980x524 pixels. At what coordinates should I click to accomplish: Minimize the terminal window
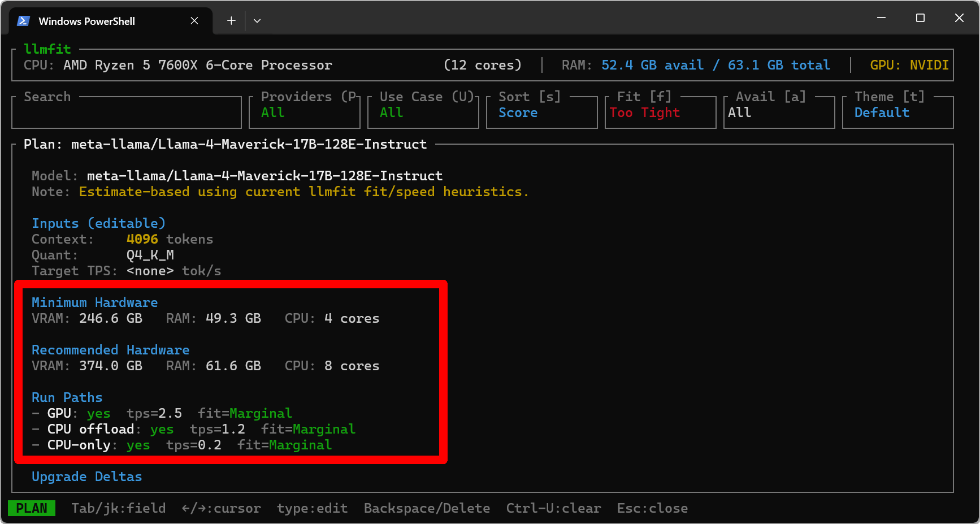[881, 18]
